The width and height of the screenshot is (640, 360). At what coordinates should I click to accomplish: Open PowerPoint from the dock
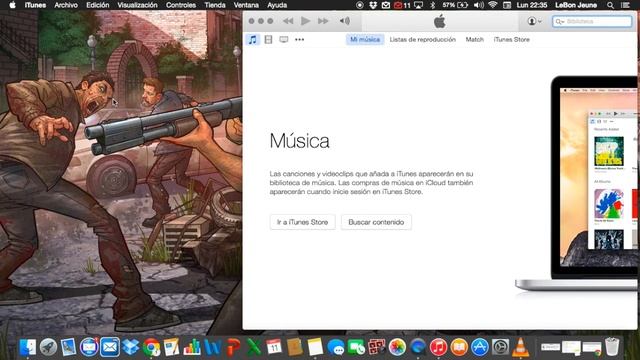click(x=233, y=347)
